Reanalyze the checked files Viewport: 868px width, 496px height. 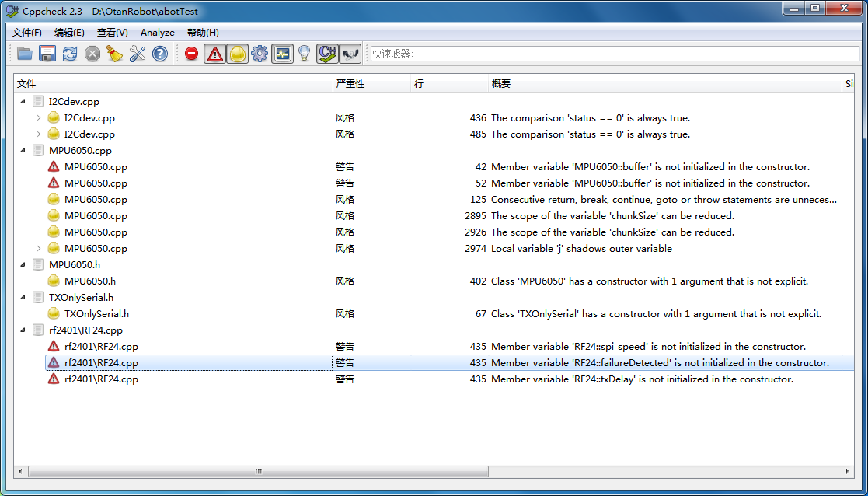pyautogui.click(x=69, y=53)
